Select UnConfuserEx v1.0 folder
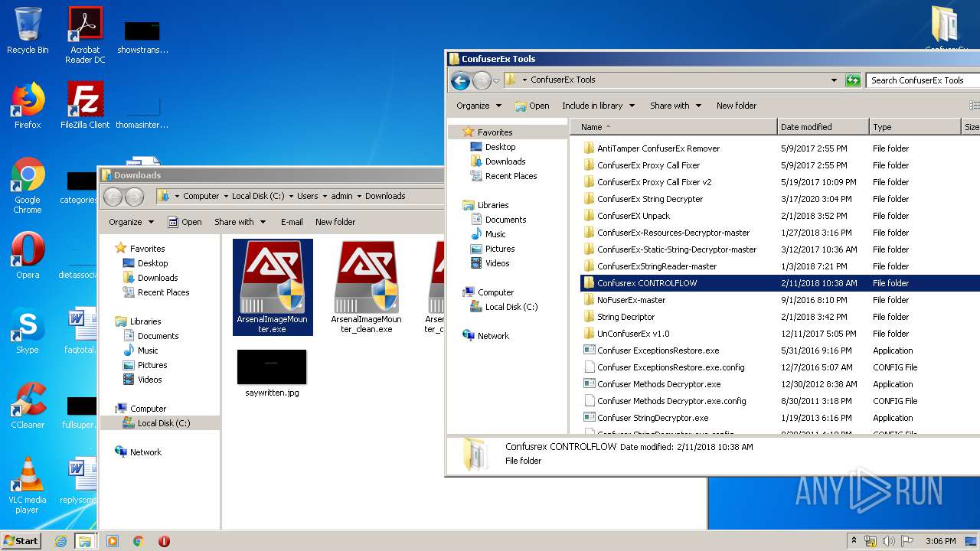This screenshot has height=551, width=980. pos(633,334)
